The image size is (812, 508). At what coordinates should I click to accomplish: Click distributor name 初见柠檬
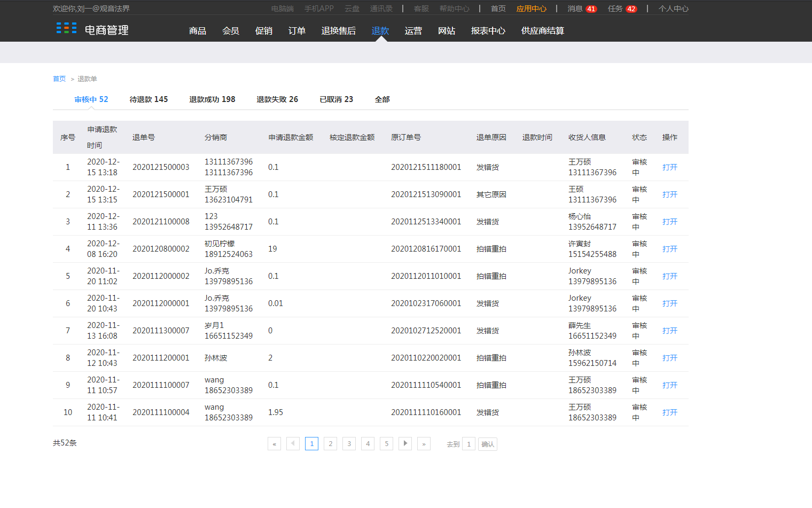[x=220, y=244]
